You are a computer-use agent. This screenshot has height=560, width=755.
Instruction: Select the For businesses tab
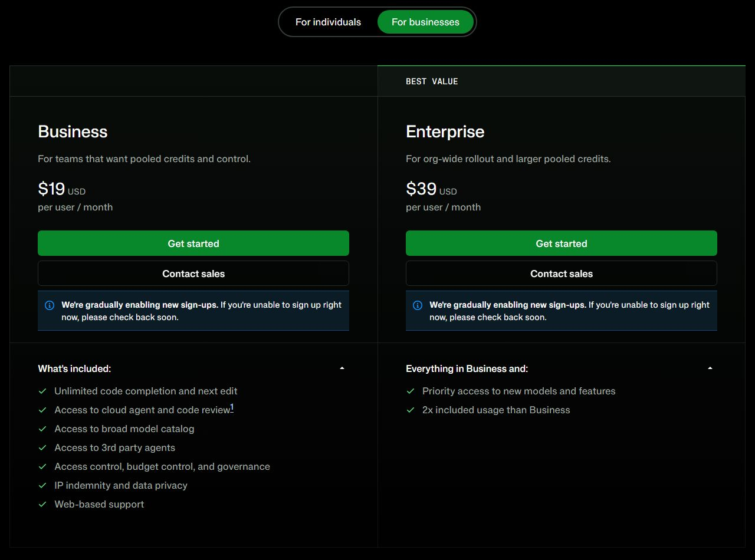(425, 22)
